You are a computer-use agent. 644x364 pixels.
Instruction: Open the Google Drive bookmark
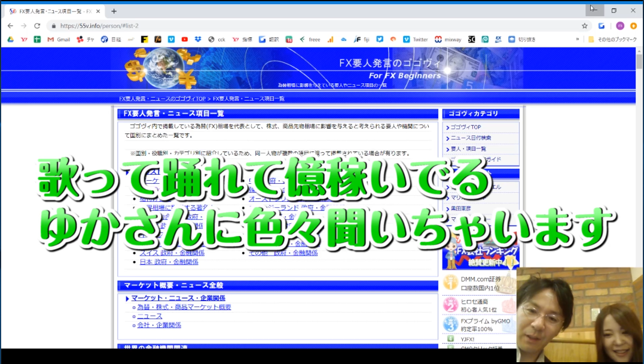[11, 39]
